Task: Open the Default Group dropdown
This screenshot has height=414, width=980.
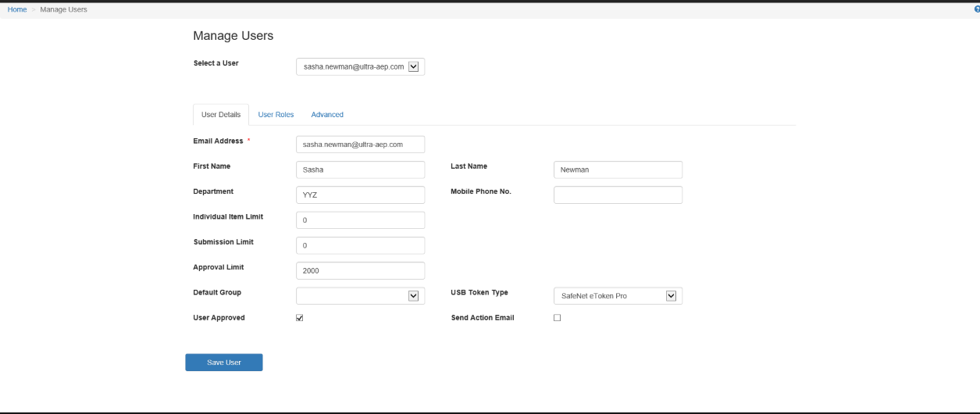Action: [x=360, y=295]
